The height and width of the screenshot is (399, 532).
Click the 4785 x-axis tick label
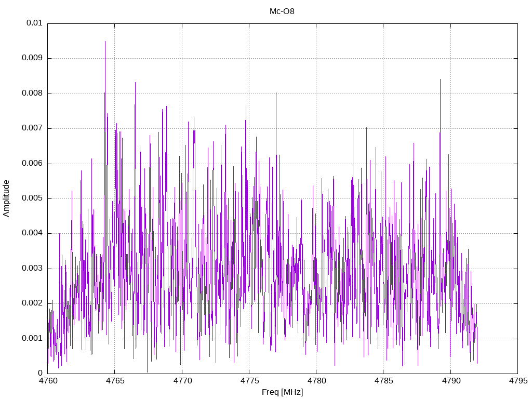[384, 381]
